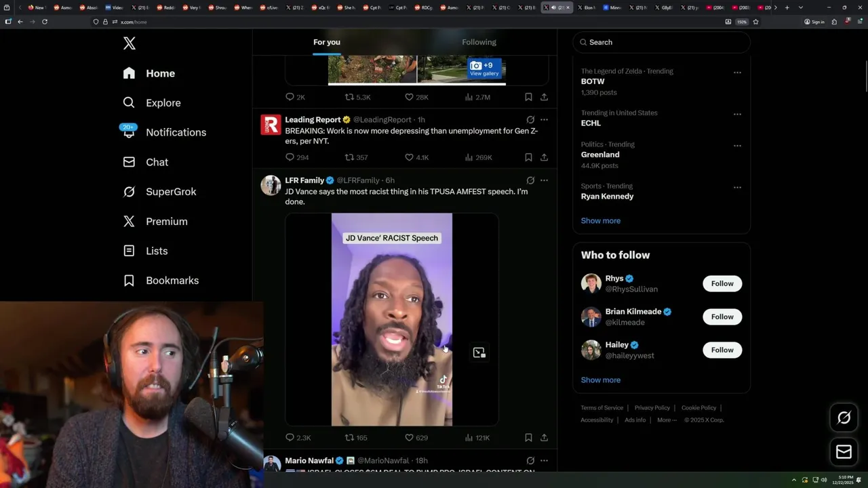The width and height of the screenshot is (868, 488).
Task: Open more options on Leading Report post
Action: coord(544,120)
